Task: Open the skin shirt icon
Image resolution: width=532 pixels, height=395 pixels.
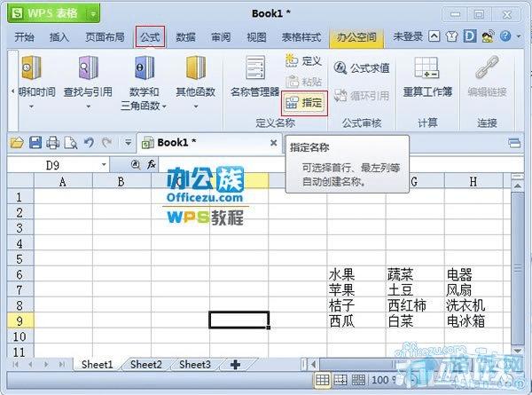Action: pos(451,36)
